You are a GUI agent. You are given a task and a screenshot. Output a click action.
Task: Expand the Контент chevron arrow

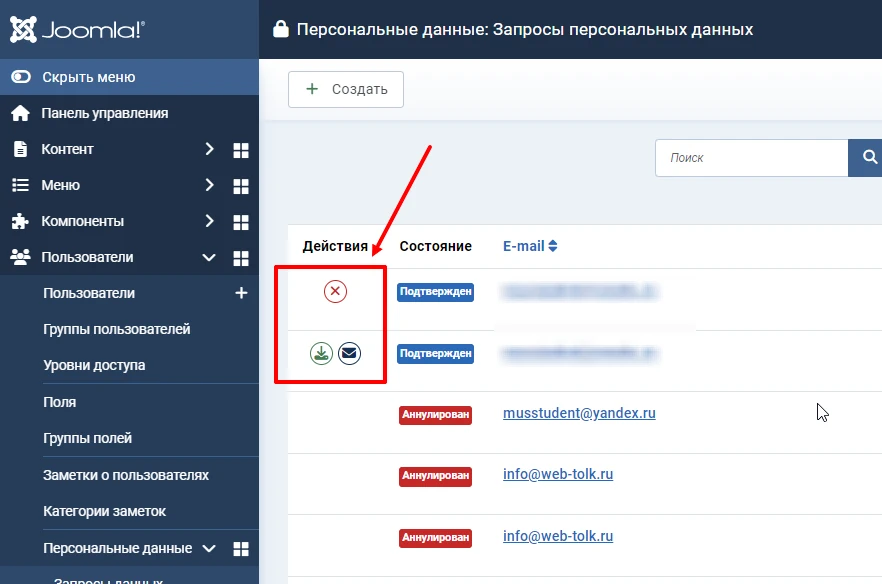(x=209, y=149)
